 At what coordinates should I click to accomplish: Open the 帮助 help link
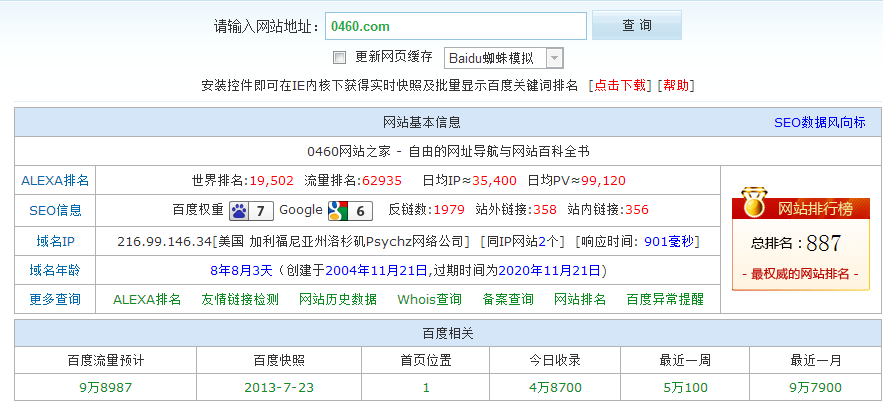(x=676, y=85)
